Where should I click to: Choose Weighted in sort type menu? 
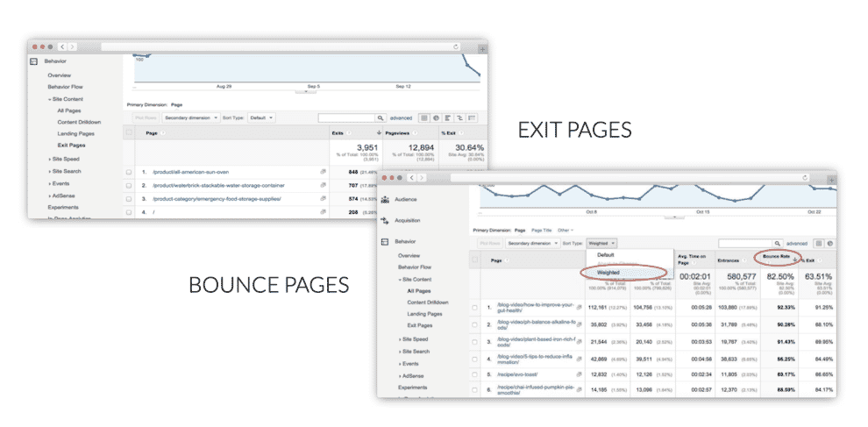point(608,273)
